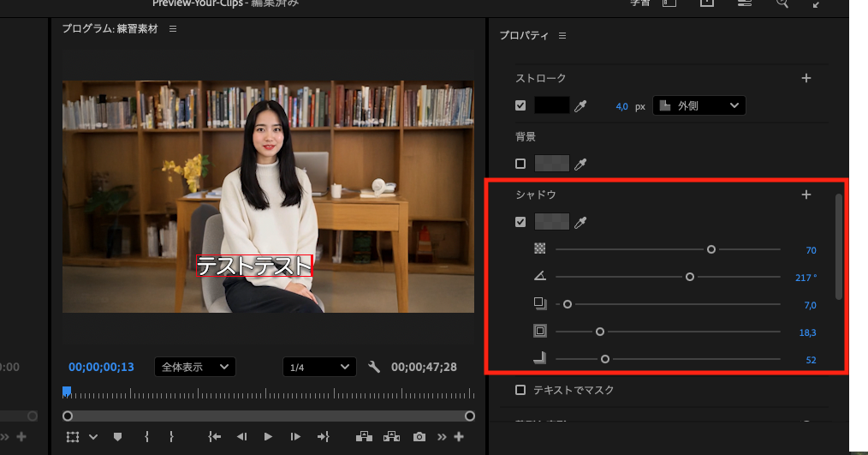This screenshot has height=455, width=868.
Task: Open the button editor plus in monitor
Action: coord(459,437)
